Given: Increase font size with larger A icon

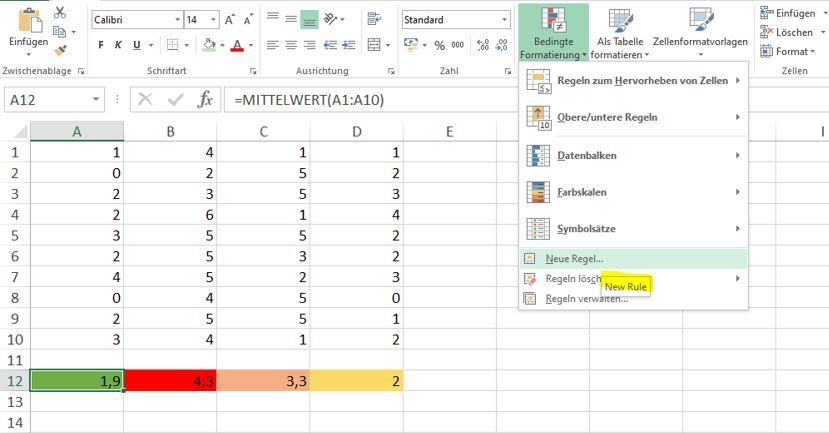Looking at the screenshot, I should point(229,20).
